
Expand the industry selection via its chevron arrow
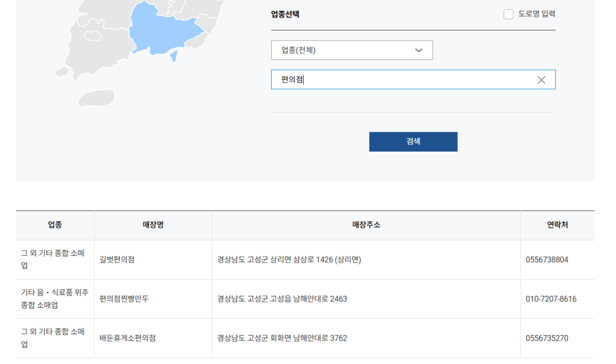[x=419, y=50]
